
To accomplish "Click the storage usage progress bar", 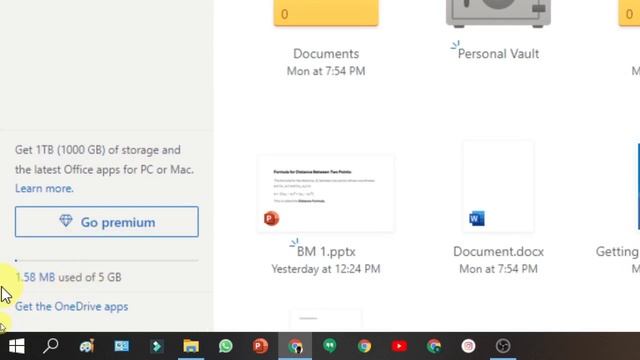I will click(107, 260).
